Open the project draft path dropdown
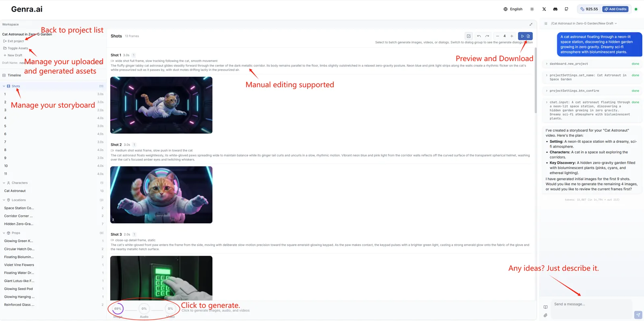Screen dimensions: 644x321 pos(584,23)
